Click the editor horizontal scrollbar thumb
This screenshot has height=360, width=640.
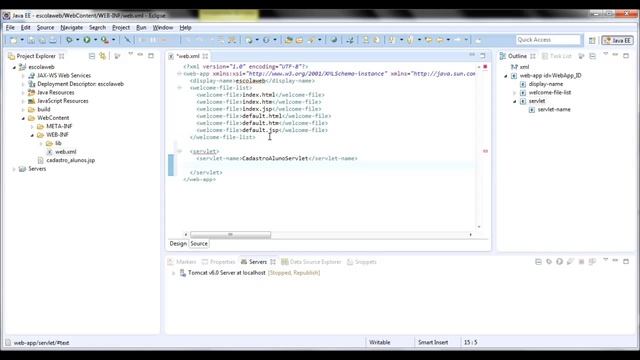pyautogui.click(x=230, y=235)
